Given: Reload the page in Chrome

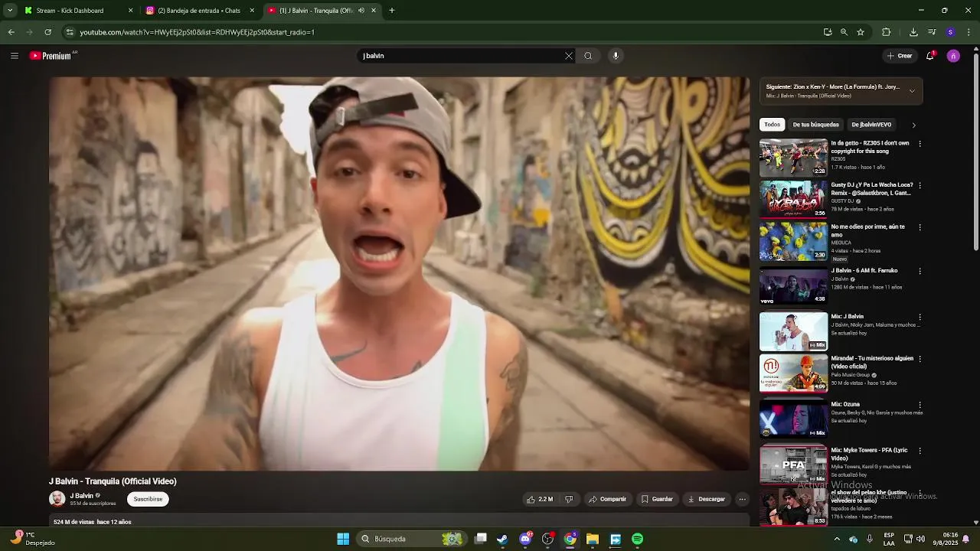Looking at the screenshot, I should coord(47,32).
